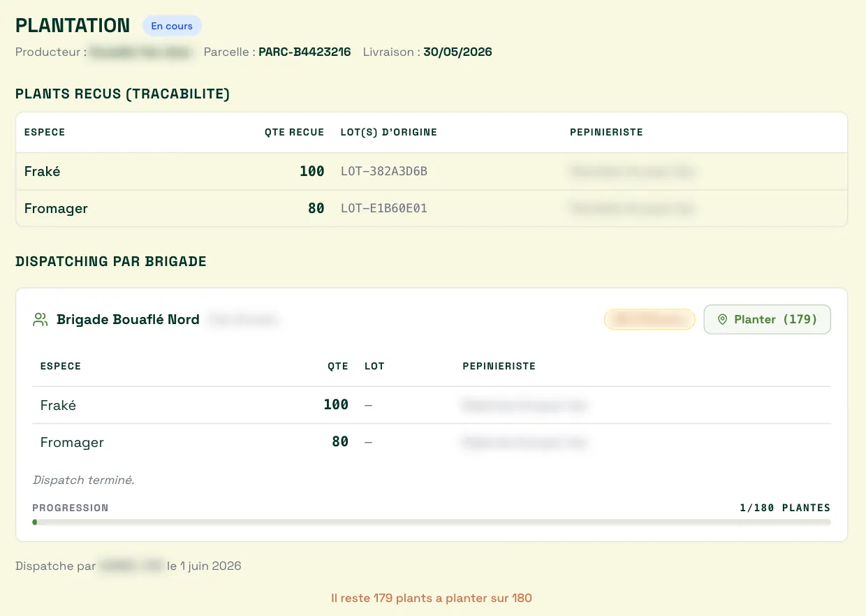The image size is (866, 616).
Task: Click the brigade people icon
Action: pyautogui.click(x=41, y=320)
